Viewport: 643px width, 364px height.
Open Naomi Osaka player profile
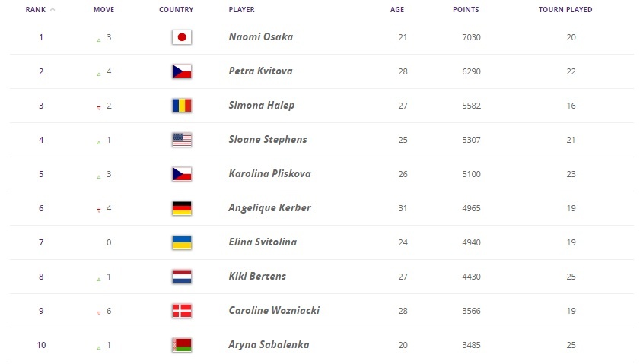pos(260,37)
